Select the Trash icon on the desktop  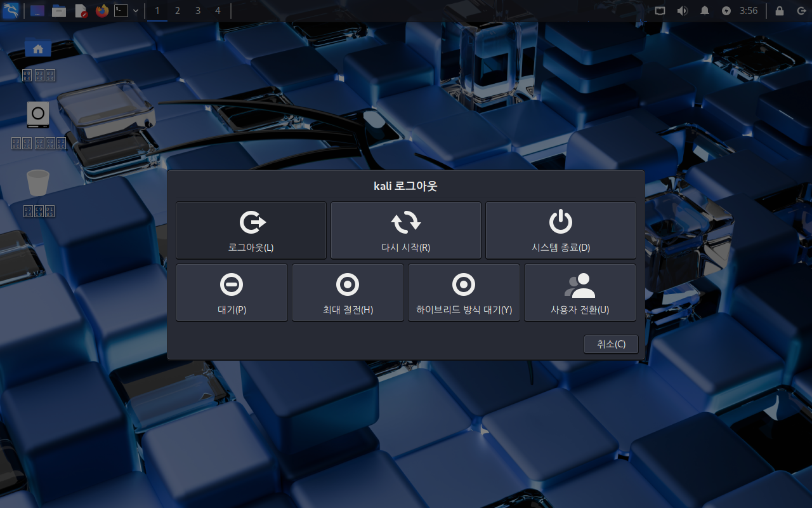[x=38, y=183]
